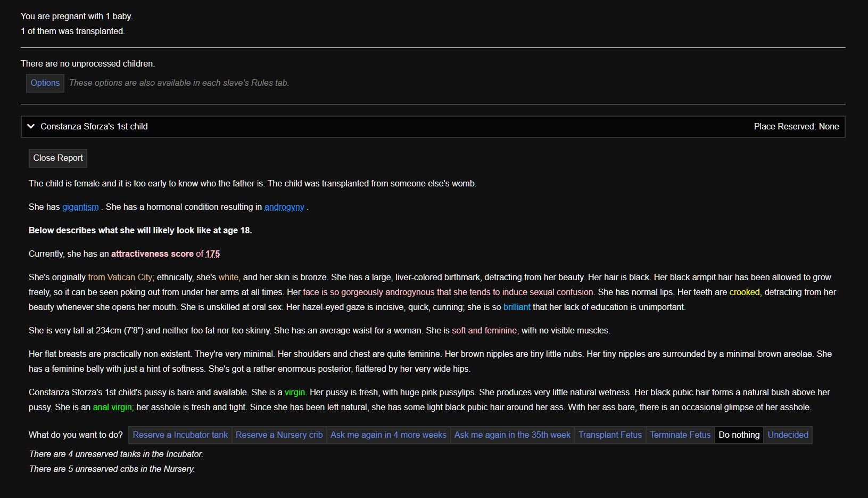
Task: Click the Constanza Sforza's 1st child header title
Action: [94, 127]
